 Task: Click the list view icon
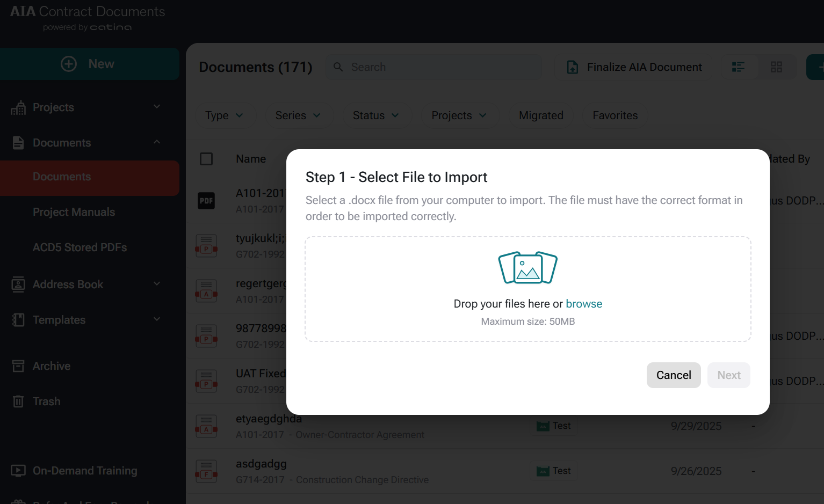[x=738, y=67]
